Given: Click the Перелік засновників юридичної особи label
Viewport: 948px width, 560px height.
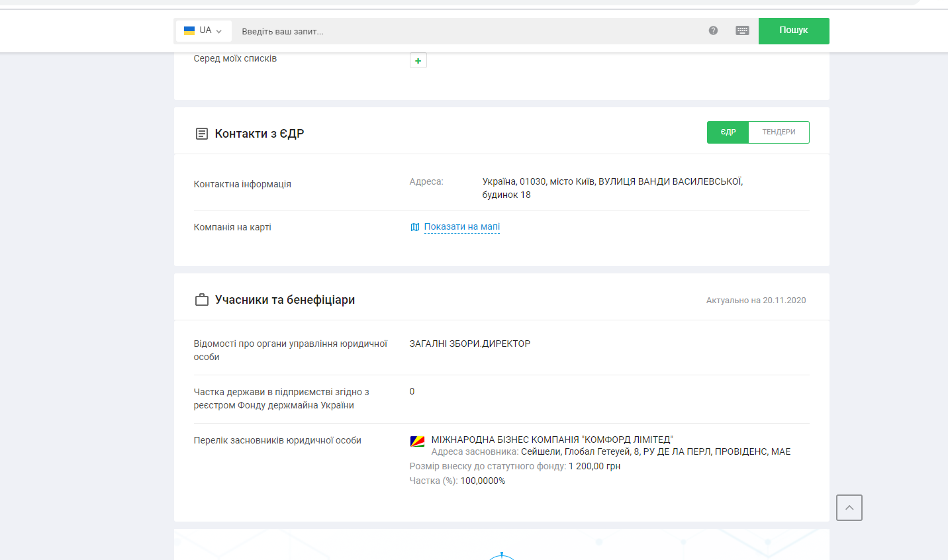Looking at the screenshot, I should click(277, 440).
